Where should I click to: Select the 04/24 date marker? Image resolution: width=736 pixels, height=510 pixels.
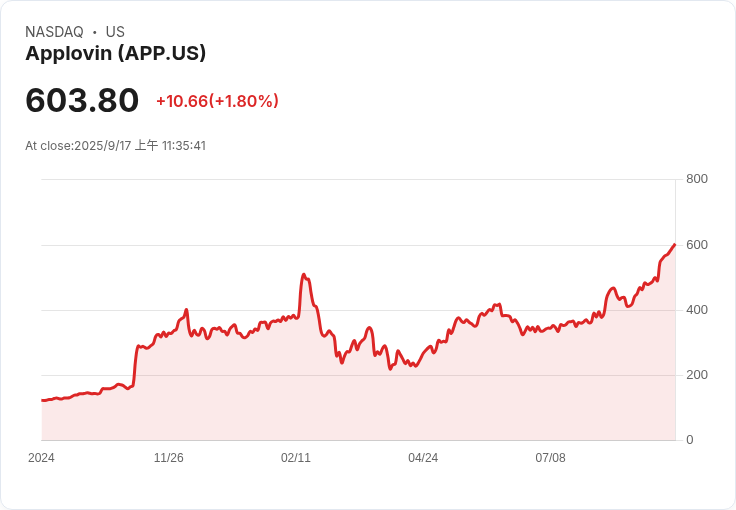click(423, 458)
